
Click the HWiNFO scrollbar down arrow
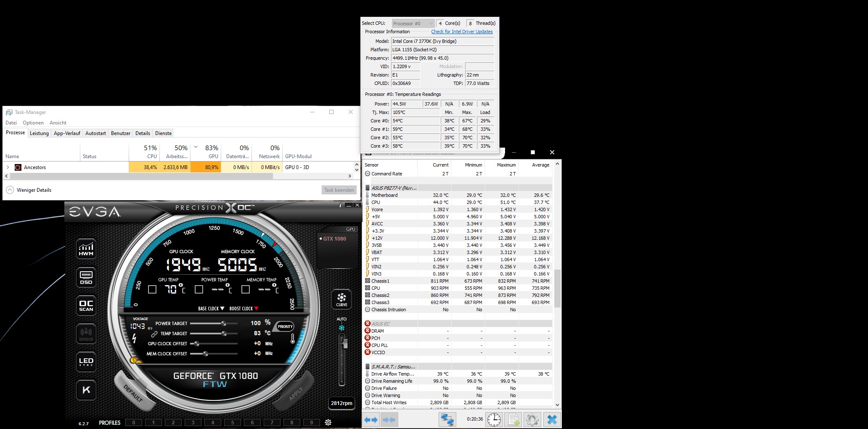pyautogui.click(x=558, y=405)
